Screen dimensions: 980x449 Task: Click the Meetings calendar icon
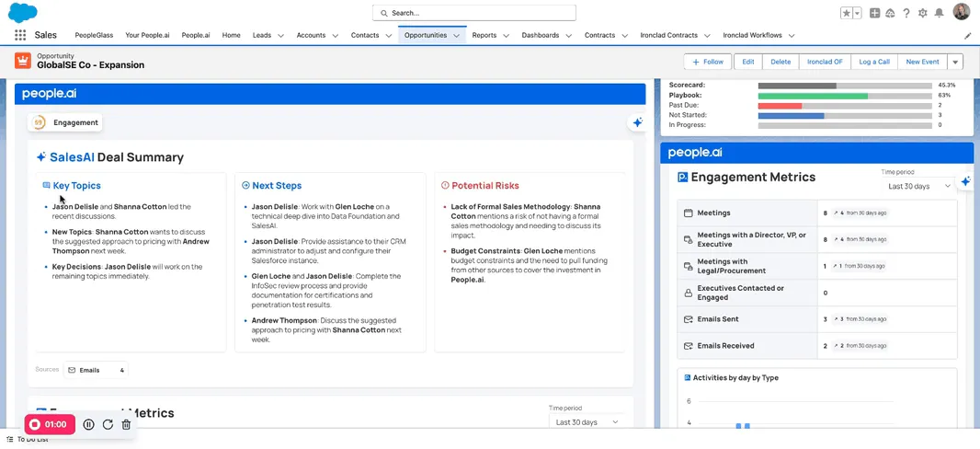pos(689,213)
